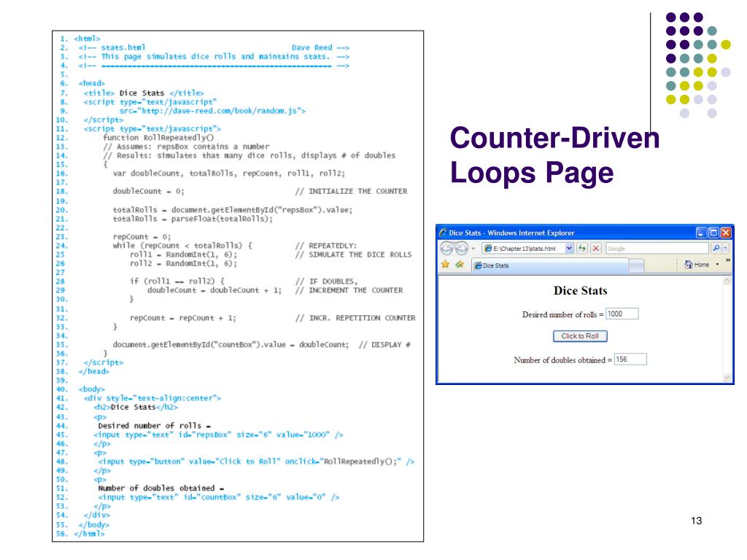Click the '<body>' tag on line 40
747x560 pixels.
click(x=91, y=389)
